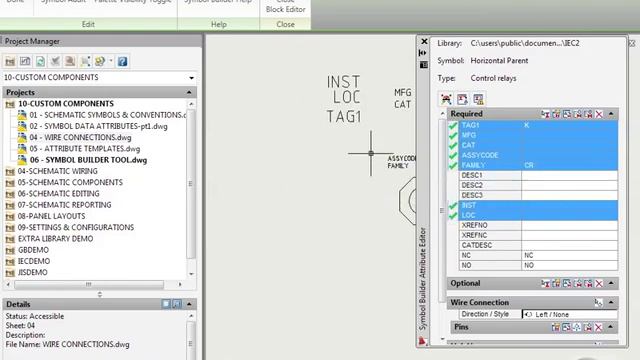The image size is (640, 360).
Task: Collapse the Details section
Action: 189,304
